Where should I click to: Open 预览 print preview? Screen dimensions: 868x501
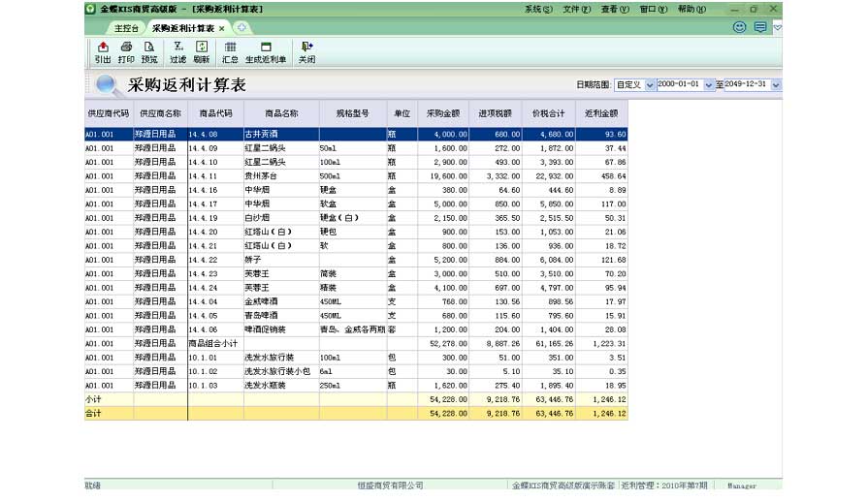point(149,51)
